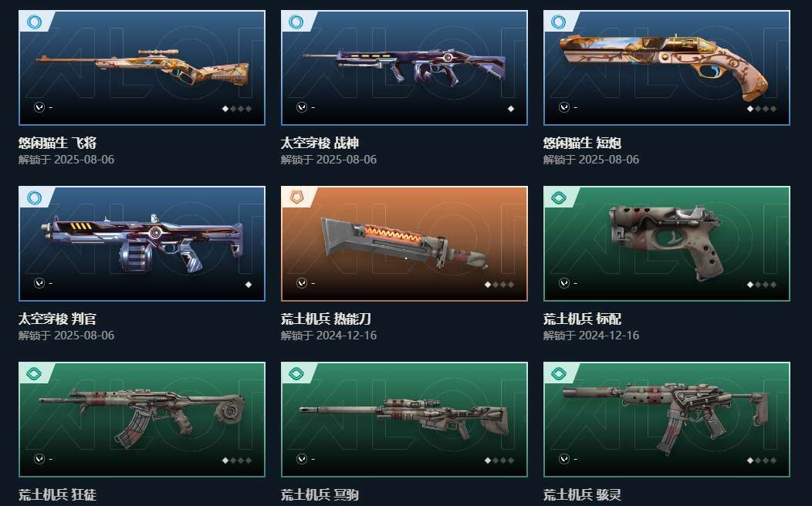Open the 太空穿梭 战神 rifle skin thumbnail
This screenshot has height=506, width=812.
(404, 68)
